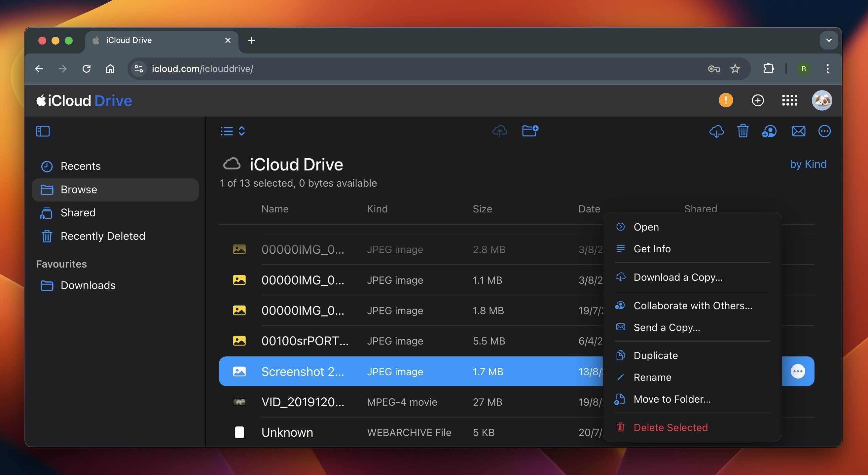Viewport: 868px width, 475px height.
Task: Click the iCloud Drive logo header
Action: (84, 100)
